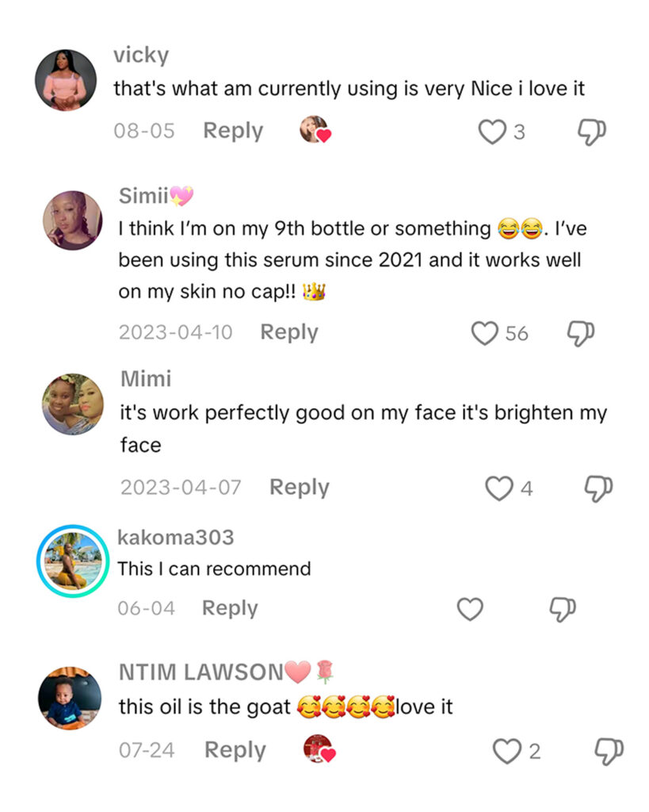Open kakoma303's ringed profile avatar
The height and width of the screenshot is (812, 649).
72,561
